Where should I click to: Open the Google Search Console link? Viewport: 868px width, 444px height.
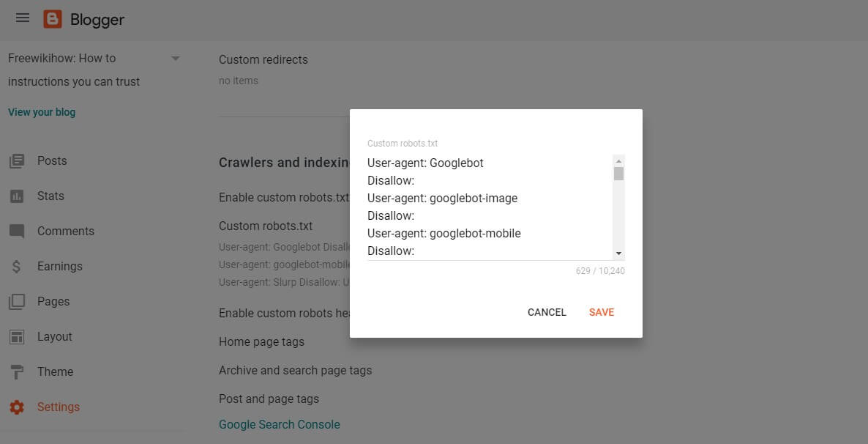click(280, 424)
